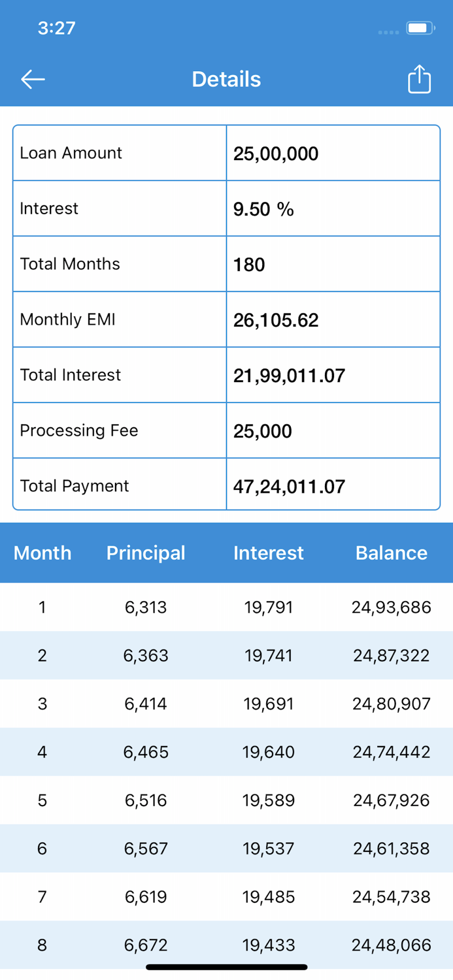
Task: Select month 1 amortization row
Action: tap(226, 607)
